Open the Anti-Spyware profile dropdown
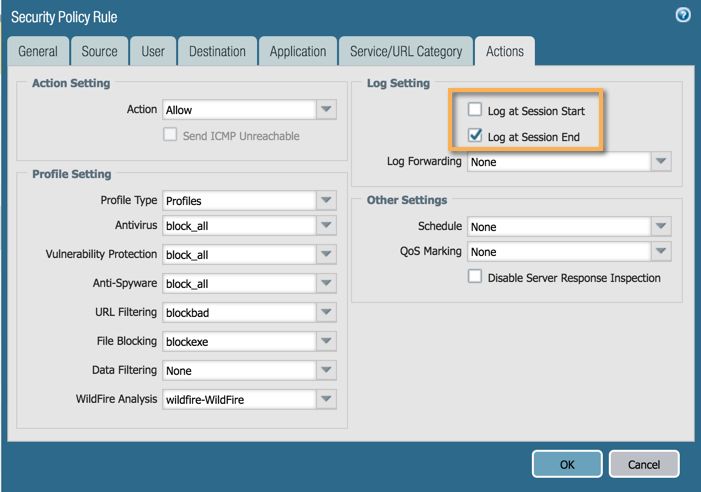 click(x=327, y=284)
